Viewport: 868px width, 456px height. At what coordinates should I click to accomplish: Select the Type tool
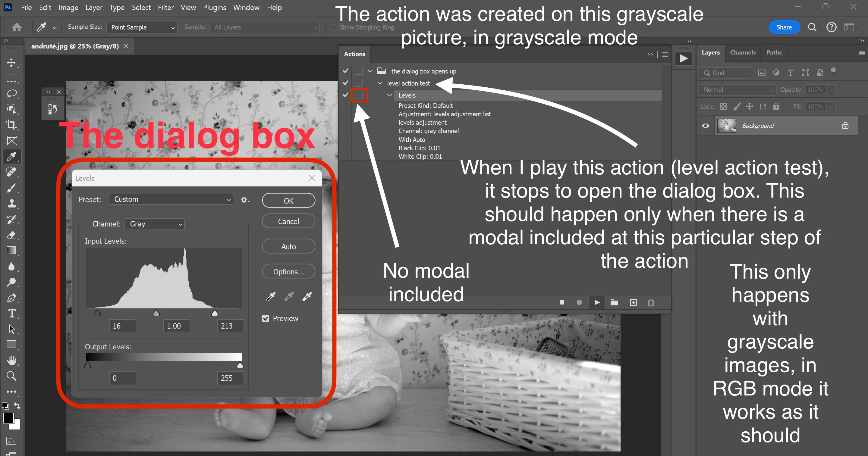(11, 314)
